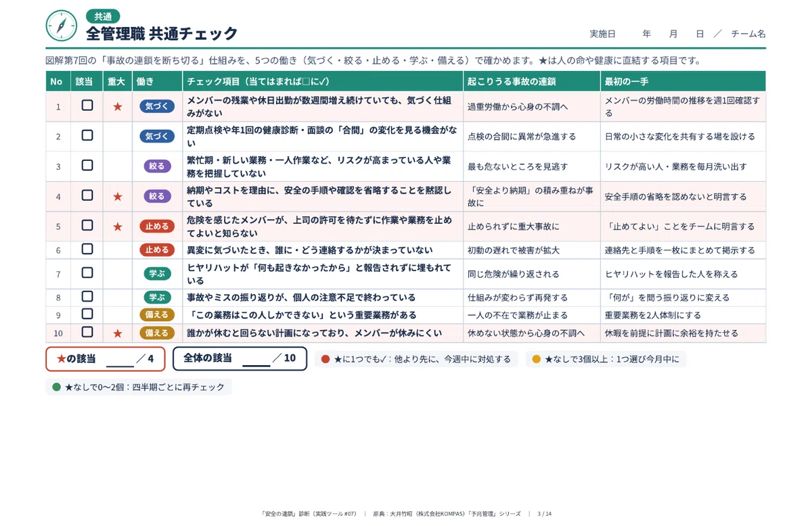Check the row 10 該当 checkbox

tap(87, 331)
